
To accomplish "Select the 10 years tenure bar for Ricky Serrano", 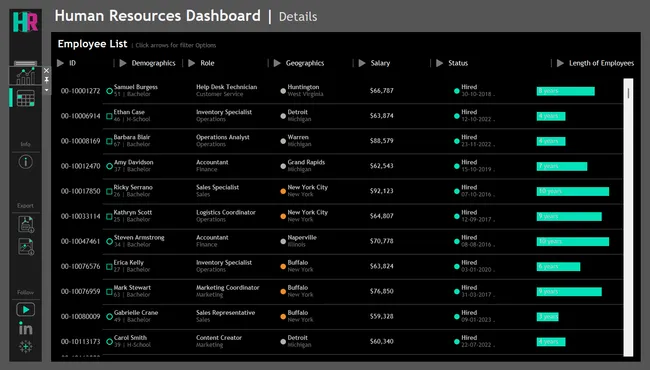I will pos(572,191).
